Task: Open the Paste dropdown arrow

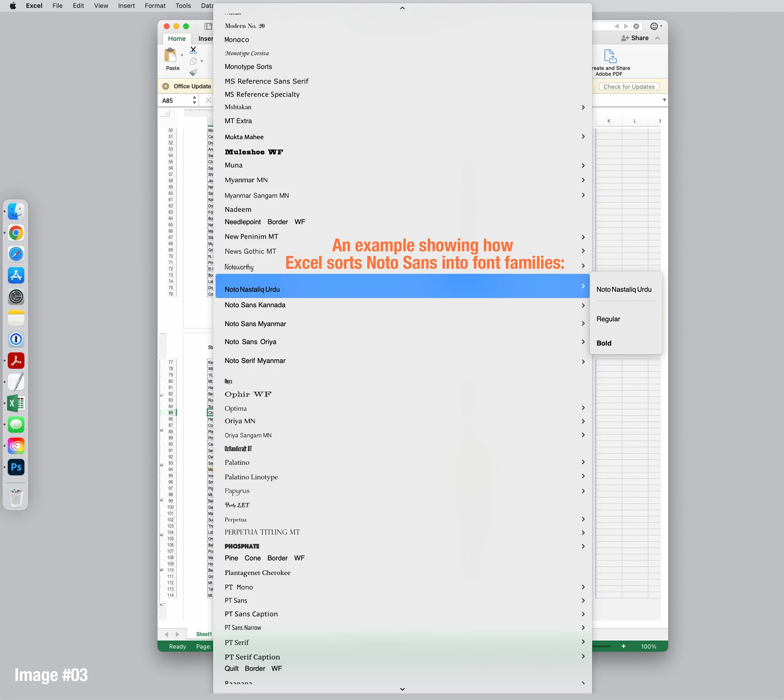Action: (x=182, y=55)
